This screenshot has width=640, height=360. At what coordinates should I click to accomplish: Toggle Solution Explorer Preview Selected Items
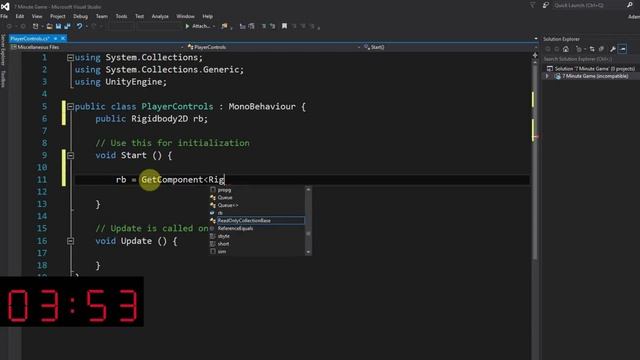[x=623, y=49]
